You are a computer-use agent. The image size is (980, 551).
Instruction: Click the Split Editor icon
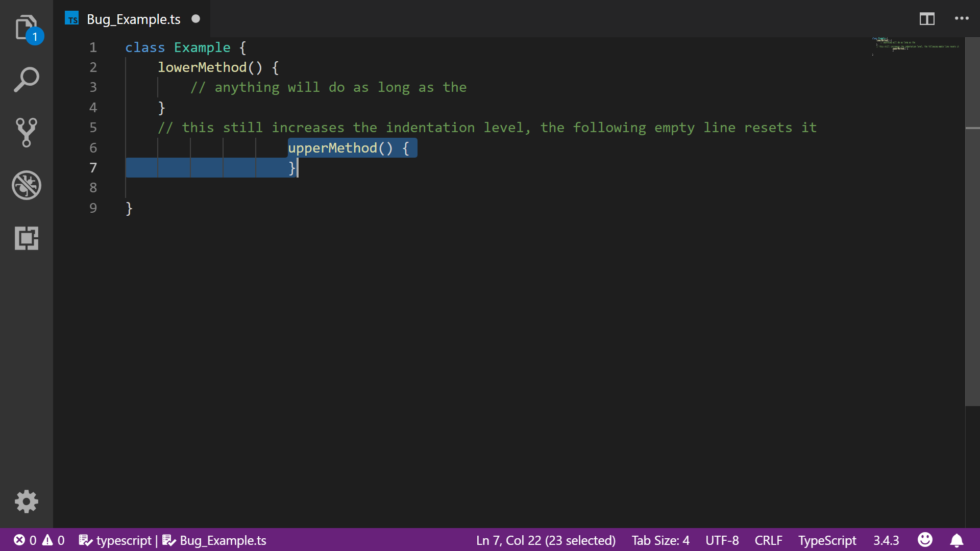(x=927, y=19)
